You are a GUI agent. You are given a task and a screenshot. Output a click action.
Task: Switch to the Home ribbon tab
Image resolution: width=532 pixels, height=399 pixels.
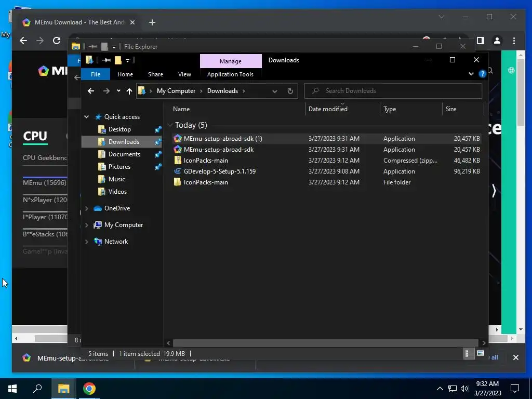pos(125,74)
